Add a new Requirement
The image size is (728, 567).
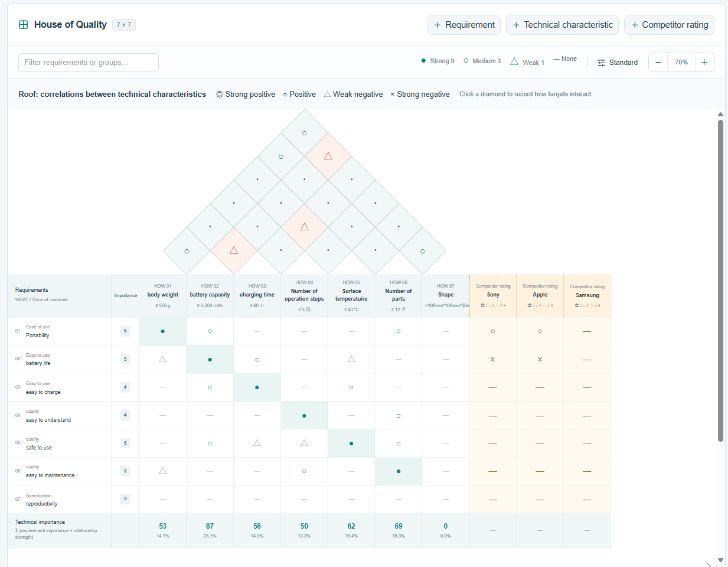click(464, 25)
